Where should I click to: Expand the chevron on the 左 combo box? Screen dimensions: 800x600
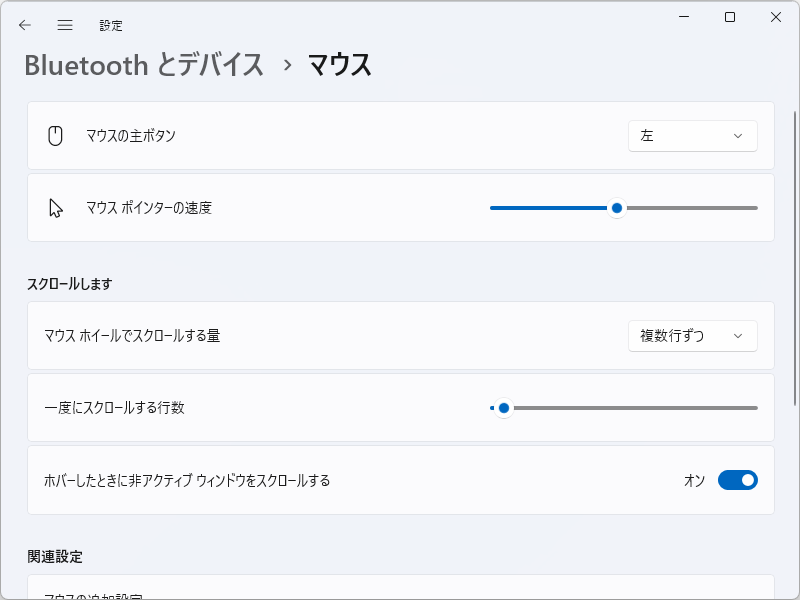739,136
